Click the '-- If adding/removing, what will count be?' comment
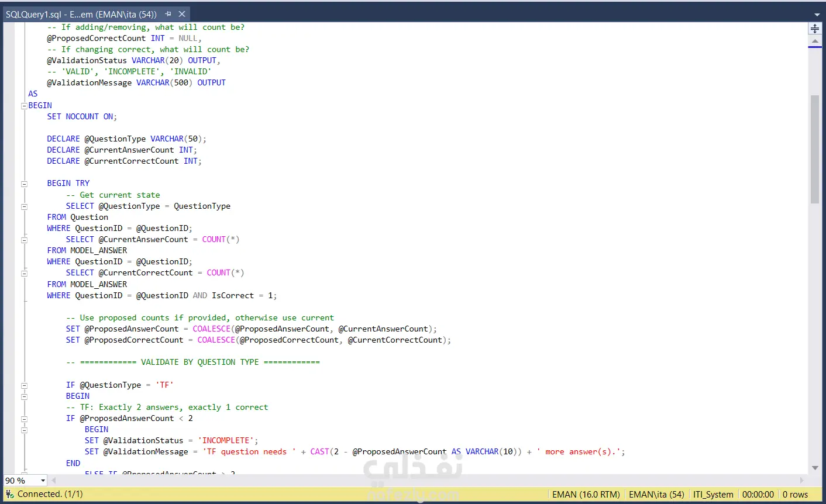Image resolution: width=826 pixels, height=504 pixels. tap(146, 27)
